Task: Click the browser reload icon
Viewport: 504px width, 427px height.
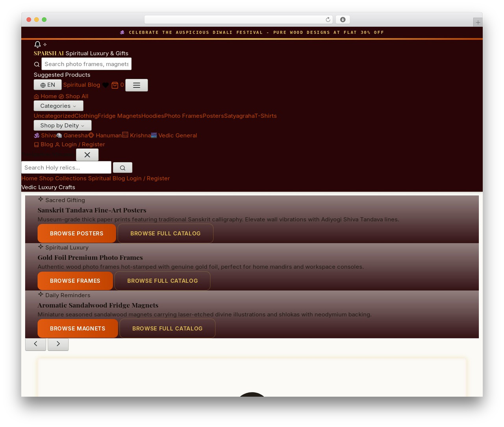Action: point(328,20)
